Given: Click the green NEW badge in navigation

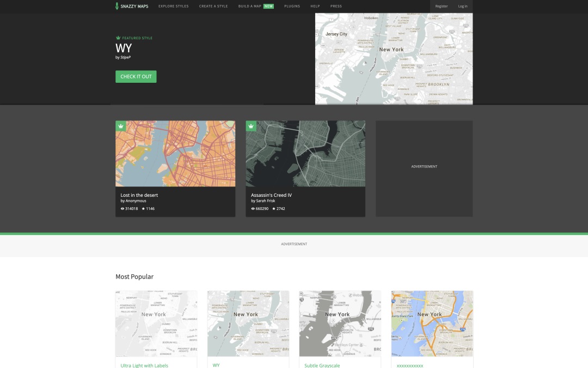Looking at the screenshot, I should tap(268, 6).
